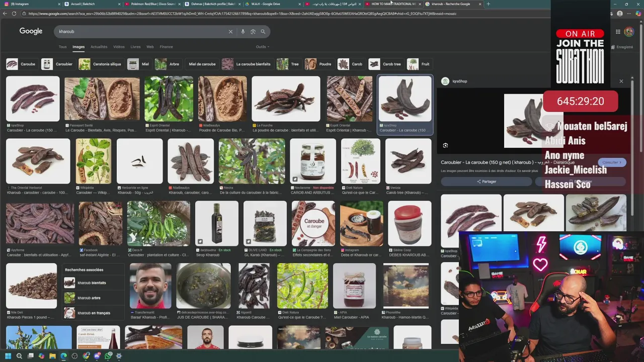The height and width of the screenshot is (362, 644).
Task: Launch Copilot from the taskbar
Action: point(41,356)
